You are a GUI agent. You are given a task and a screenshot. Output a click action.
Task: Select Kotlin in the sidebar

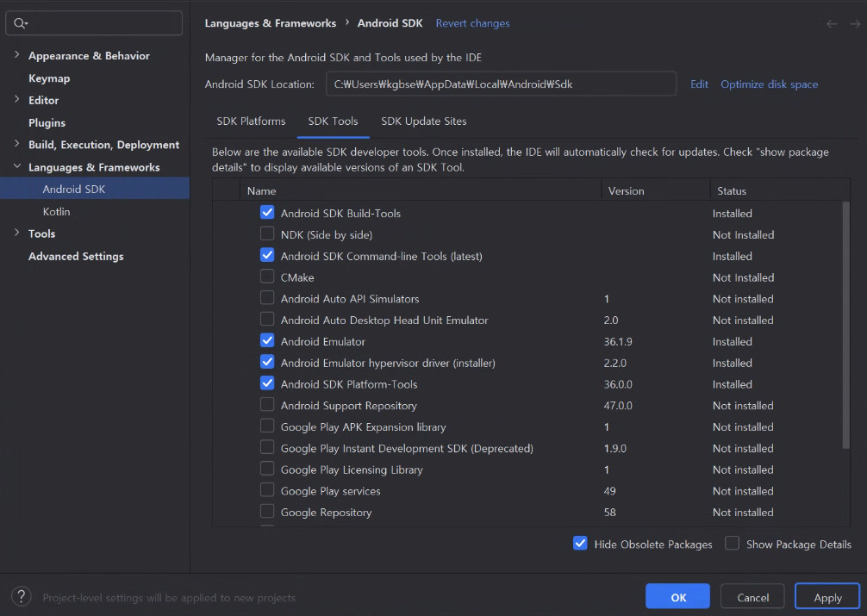[56, 212]
